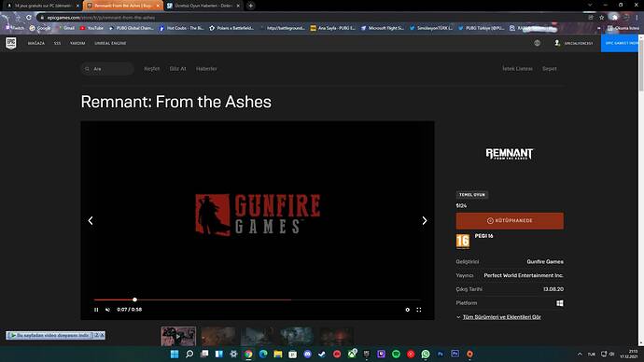Click the language globe icon
This screenshot has height=362, width=644.
pos(538,43)
